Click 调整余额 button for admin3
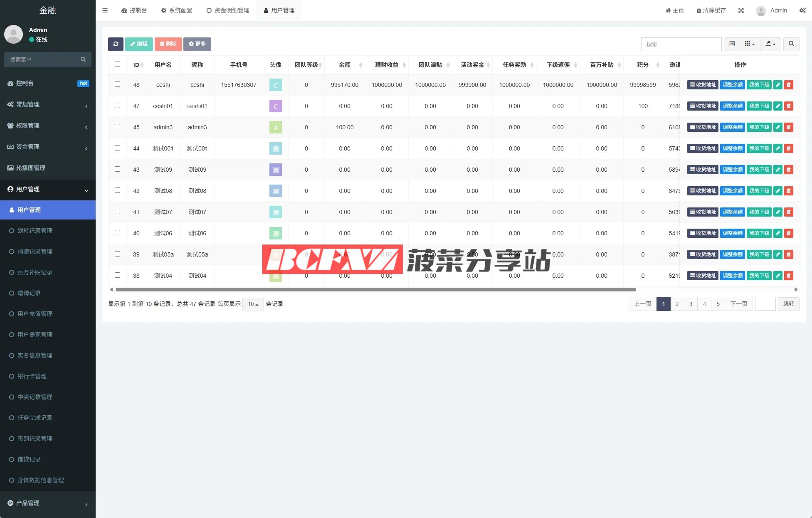Screen dimensions: 812x518 [x=732, y=127]
